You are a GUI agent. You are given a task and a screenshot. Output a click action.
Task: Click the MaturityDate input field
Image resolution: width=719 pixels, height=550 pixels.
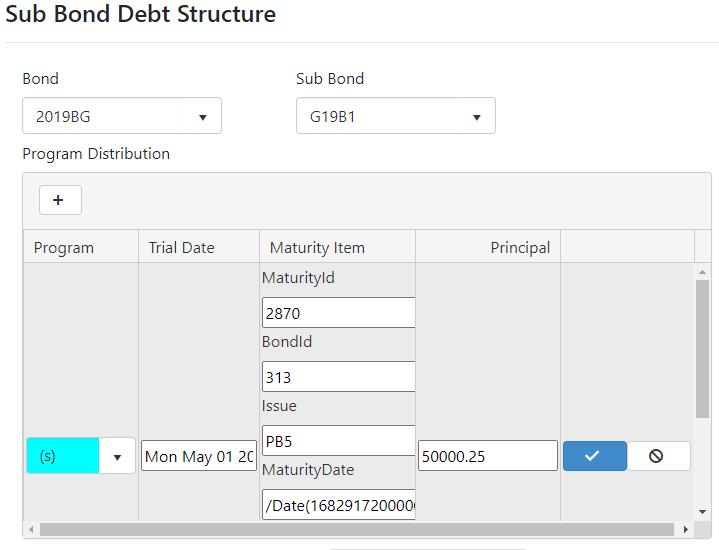tap(338, 505)
